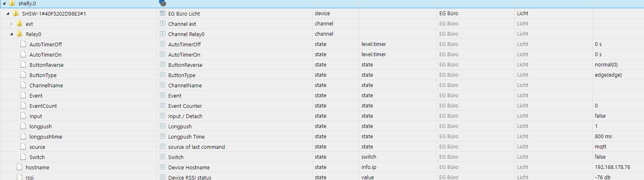
Task: Click the channel icon next to Channel ext
Action: [163, 24]
